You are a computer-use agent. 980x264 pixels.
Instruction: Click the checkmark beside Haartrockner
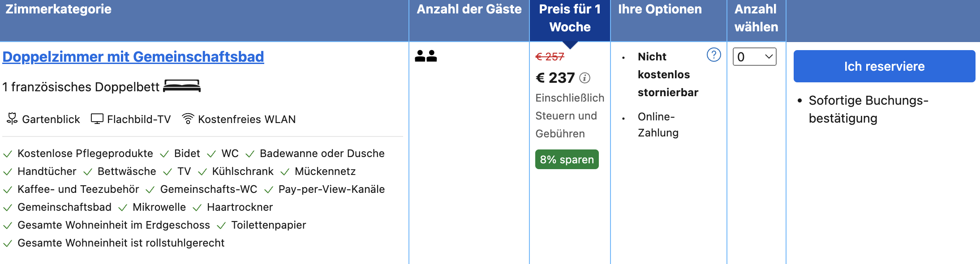197,208
